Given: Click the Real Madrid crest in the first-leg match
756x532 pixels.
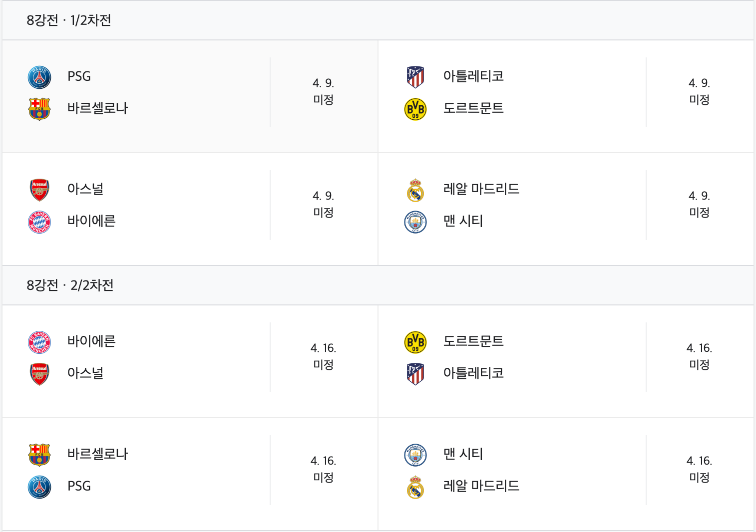Looking at the screenshot, I should coord(415,190).
